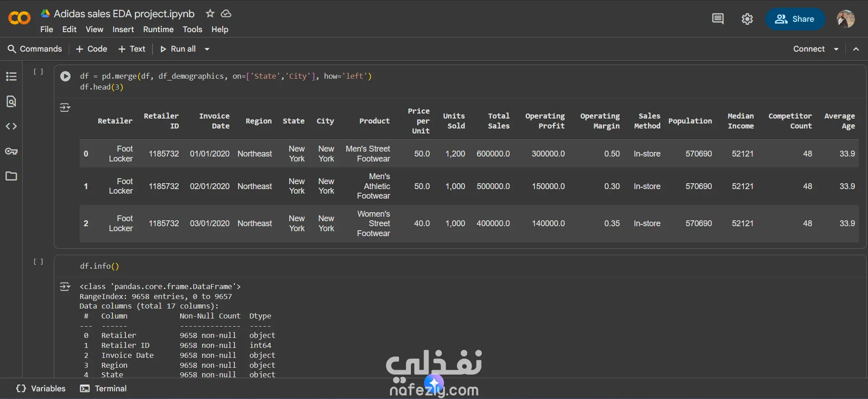Click the Competitor Count column header
Viewport: 868px width, 399px height.
click(790, 121)
